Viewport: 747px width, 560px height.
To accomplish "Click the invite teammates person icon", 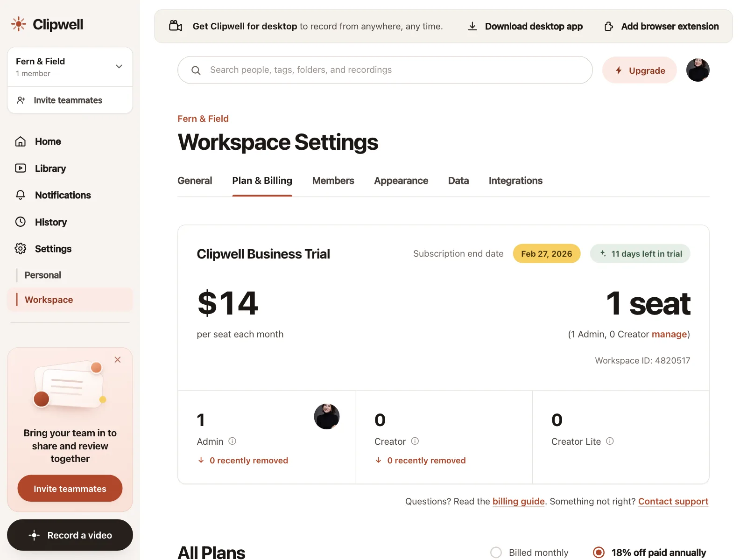I will (x=21, y=100).
